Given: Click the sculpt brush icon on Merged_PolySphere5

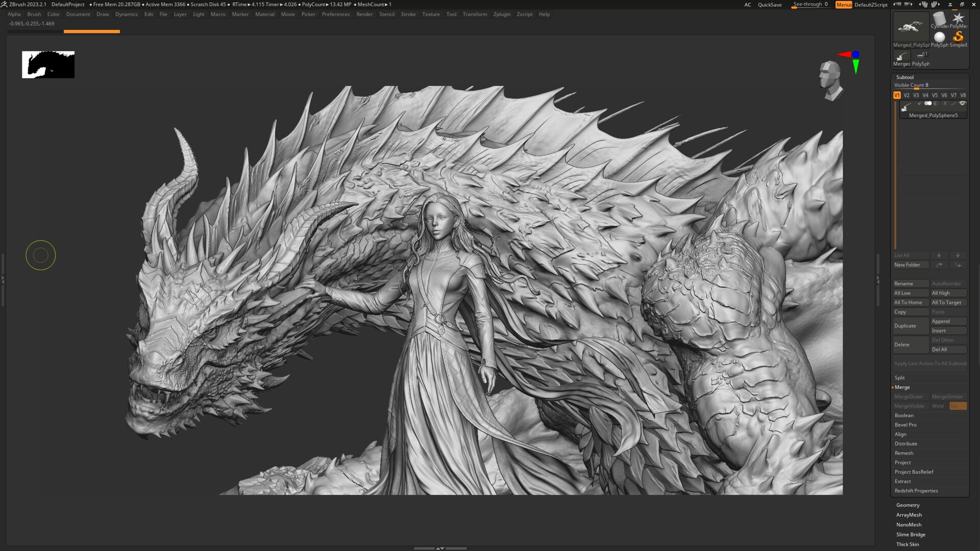Looking at the screenshot, I should coord(954,104).
